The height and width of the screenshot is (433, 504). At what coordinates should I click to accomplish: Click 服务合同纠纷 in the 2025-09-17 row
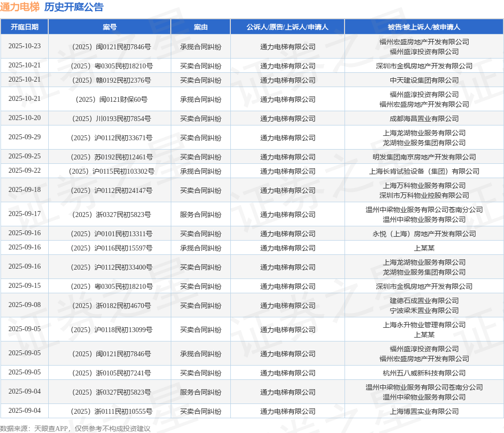[201, 215]
